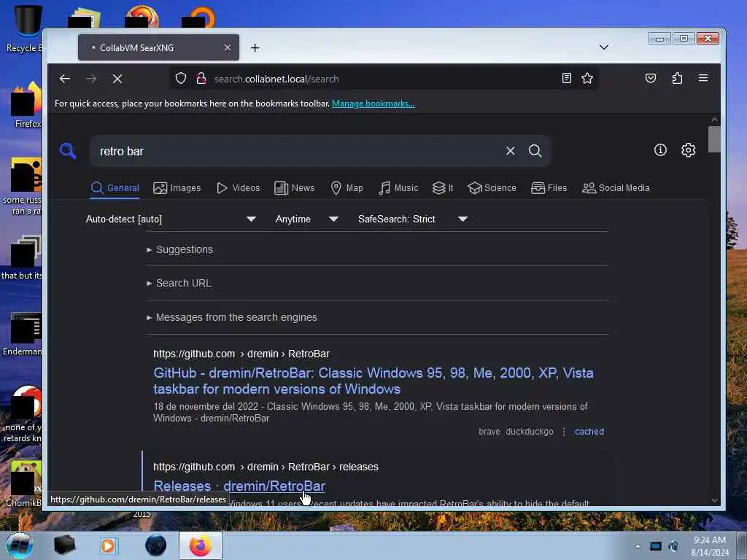The height and width of the screenshot is (560, 747).
Task: Open the Firefox hamburger application menu
Action: pyautogui.click(x=703, y=78)
